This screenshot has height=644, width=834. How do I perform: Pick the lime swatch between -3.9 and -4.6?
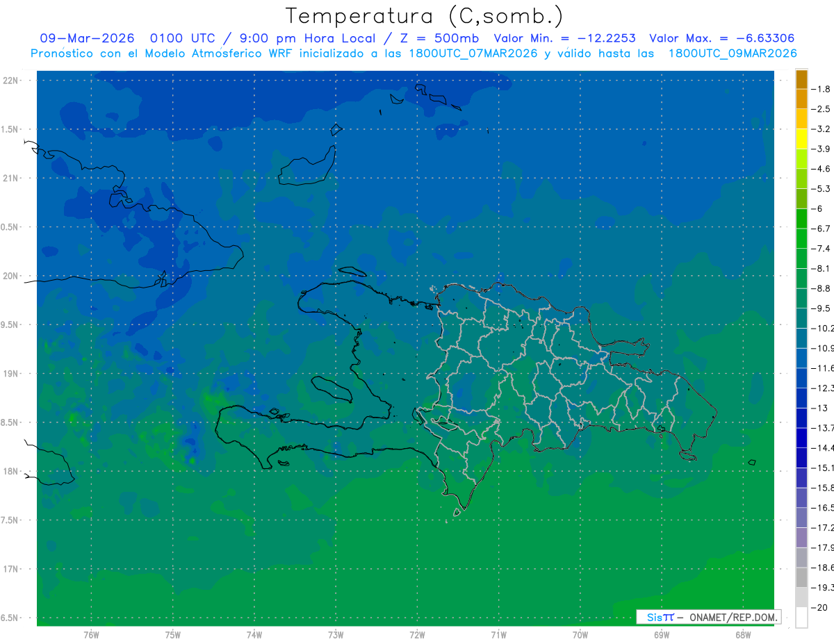801,159
